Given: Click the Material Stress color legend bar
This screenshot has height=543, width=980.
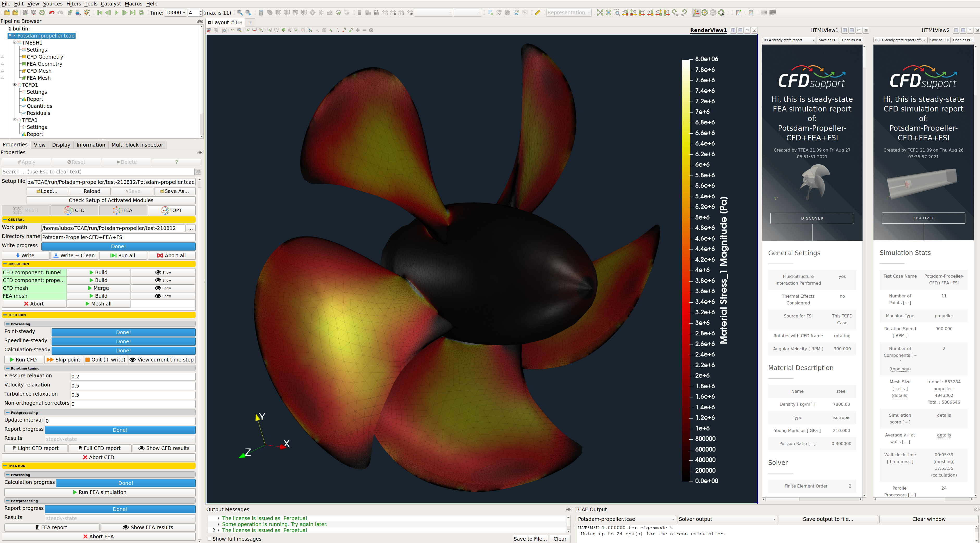Looking at the screenshot, I should point(686,270).
